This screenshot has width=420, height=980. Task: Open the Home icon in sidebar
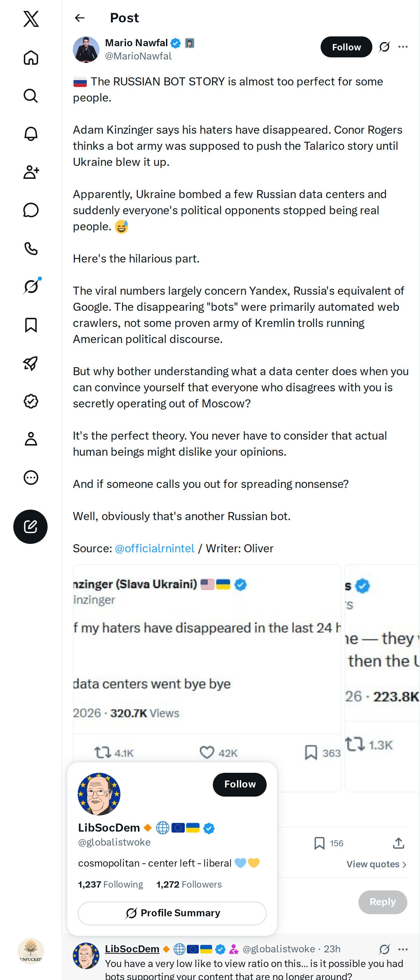[x=31, y=57]
